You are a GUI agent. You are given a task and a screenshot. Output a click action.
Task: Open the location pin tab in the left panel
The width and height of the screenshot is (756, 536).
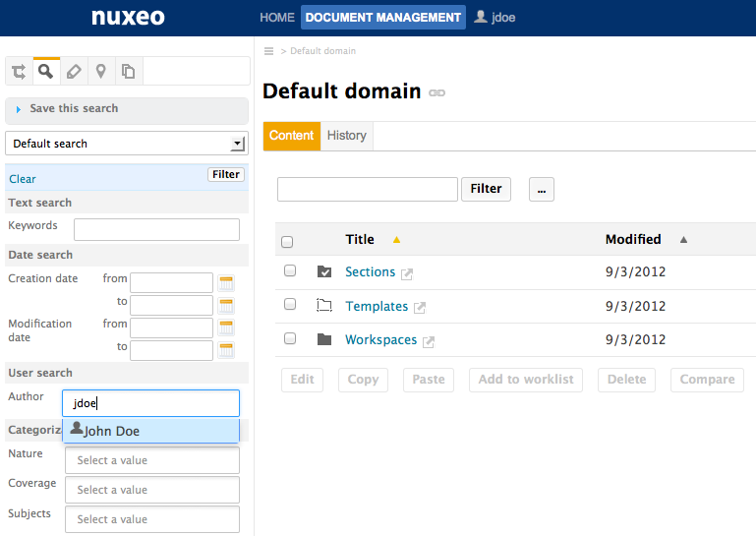pos(101,71)
